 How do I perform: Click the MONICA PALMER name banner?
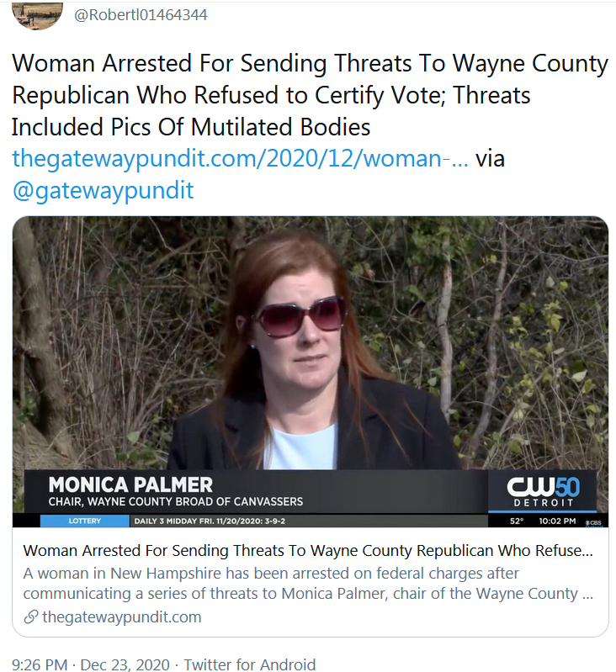click(130, 484)
